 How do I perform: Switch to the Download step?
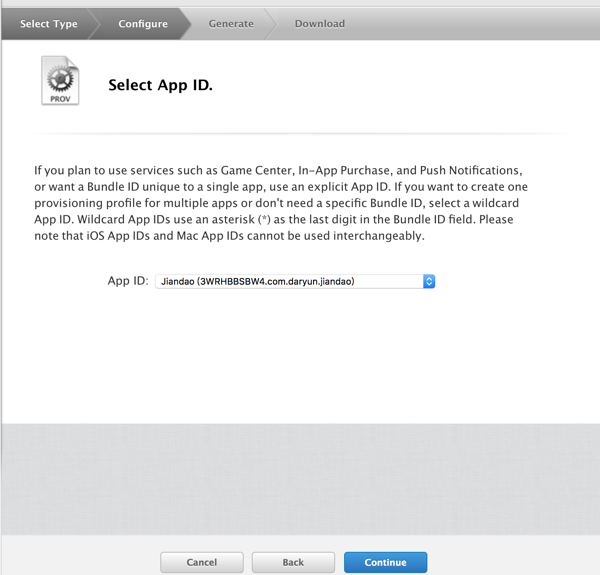point(320,24)
